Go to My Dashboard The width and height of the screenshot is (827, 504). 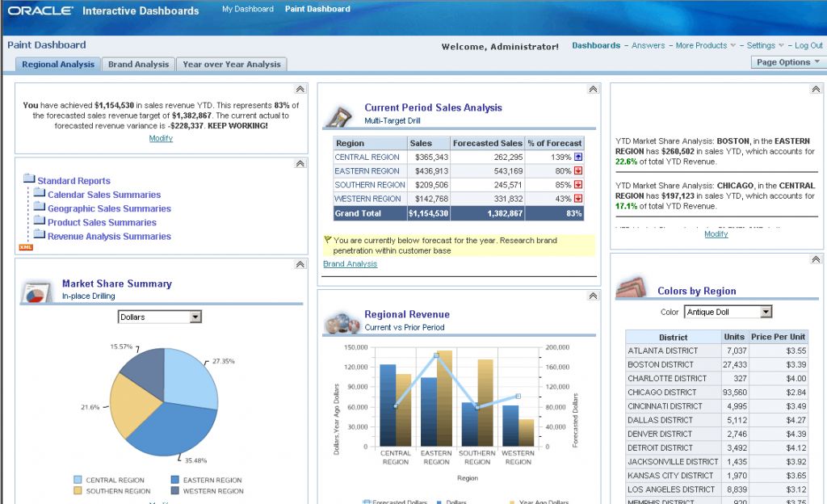[248, 9]
